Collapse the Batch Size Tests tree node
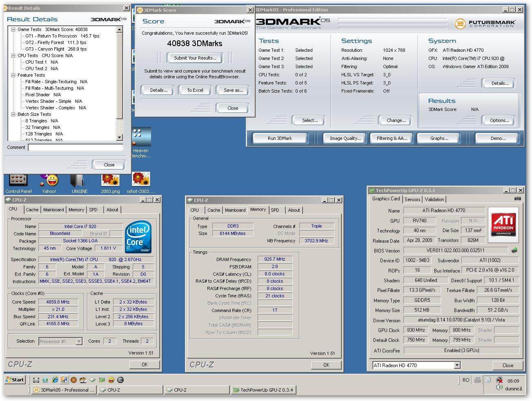Viewport: 532px width, 401px height. tap(13, 114)
